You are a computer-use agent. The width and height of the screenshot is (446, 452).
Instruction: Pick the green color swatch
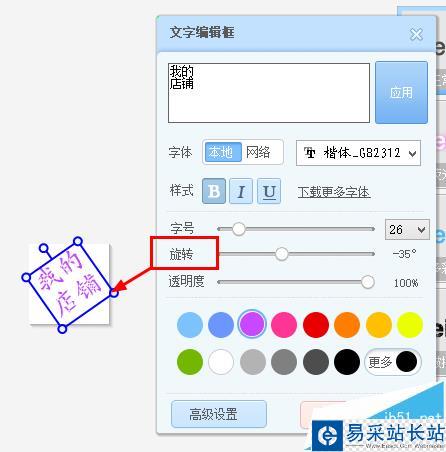(190, 362)
